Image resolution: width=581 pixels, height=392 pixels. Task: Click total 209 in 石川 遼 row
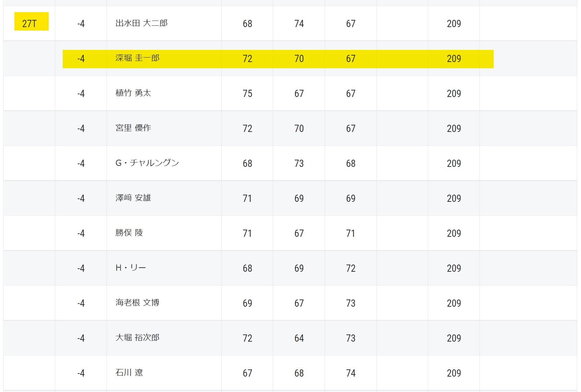pos(454,373)
